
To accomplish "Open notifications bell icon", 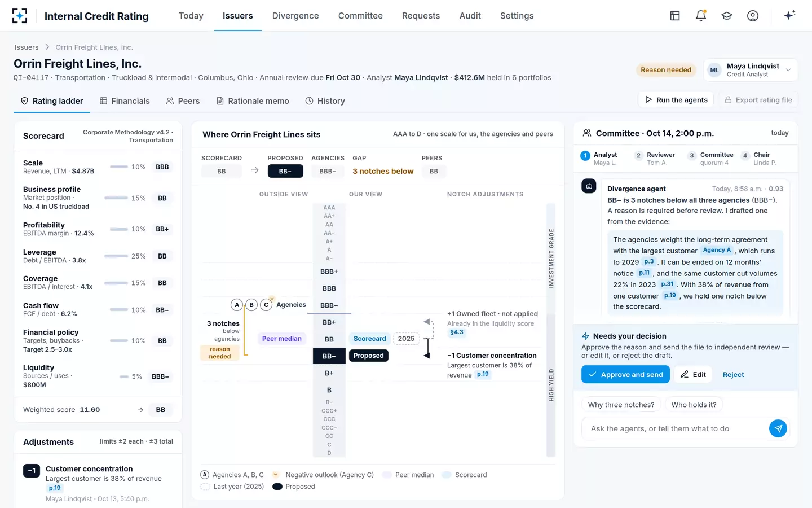I will 701,16.
